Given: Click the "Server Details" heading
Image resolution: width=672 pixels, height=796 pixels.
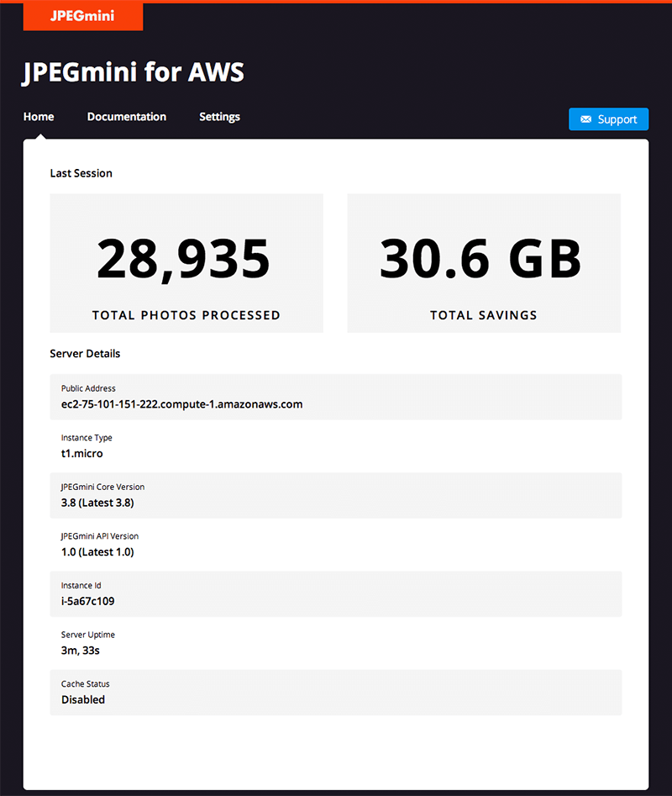Looking at the screenshot, I should 85,353.
